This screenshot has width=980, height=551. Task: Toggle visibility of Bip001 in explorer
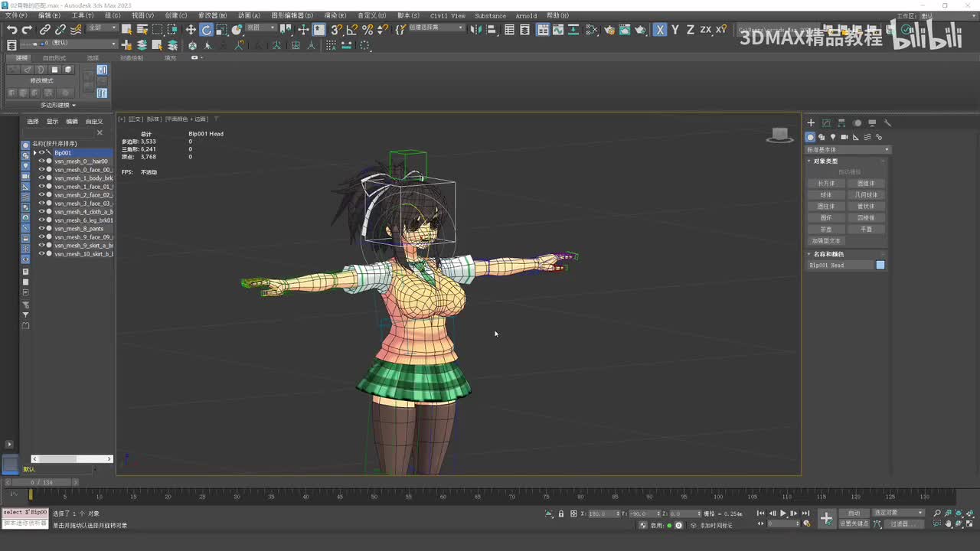(x=41, y=153)
